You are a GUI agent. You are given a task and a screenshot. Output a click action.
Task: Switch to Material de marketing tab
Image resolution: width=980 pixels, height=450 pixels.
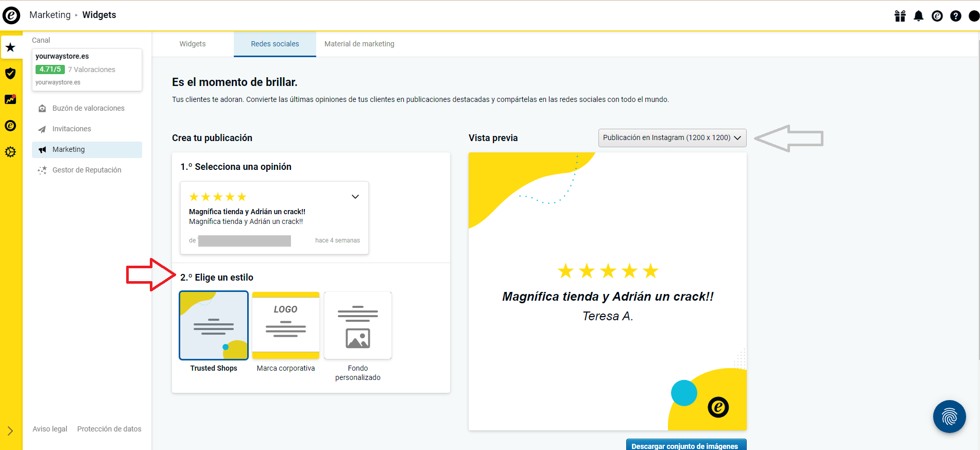pos(359,44)
